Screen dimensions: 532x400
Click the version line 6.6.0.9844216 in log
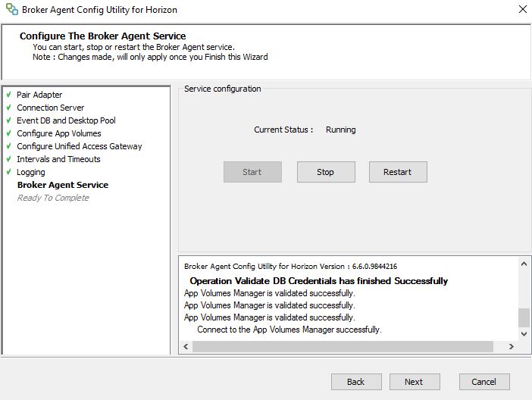point(290,267)
